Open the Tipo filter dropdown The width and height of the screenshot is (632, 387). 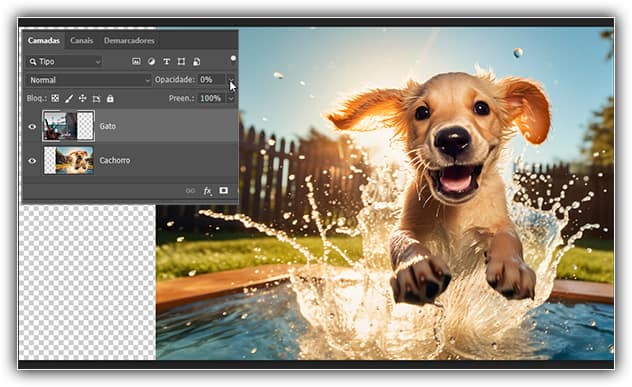(x=64, y=62)
